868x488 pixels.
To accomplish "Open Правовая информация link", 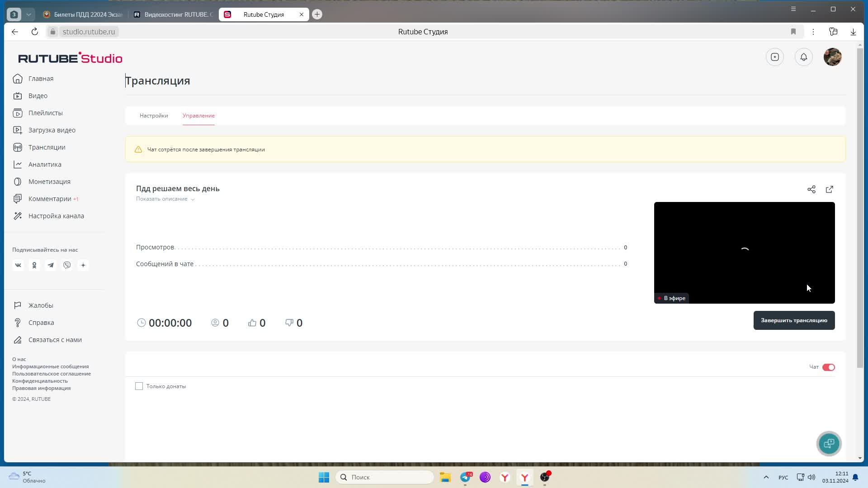I will 41,388.
